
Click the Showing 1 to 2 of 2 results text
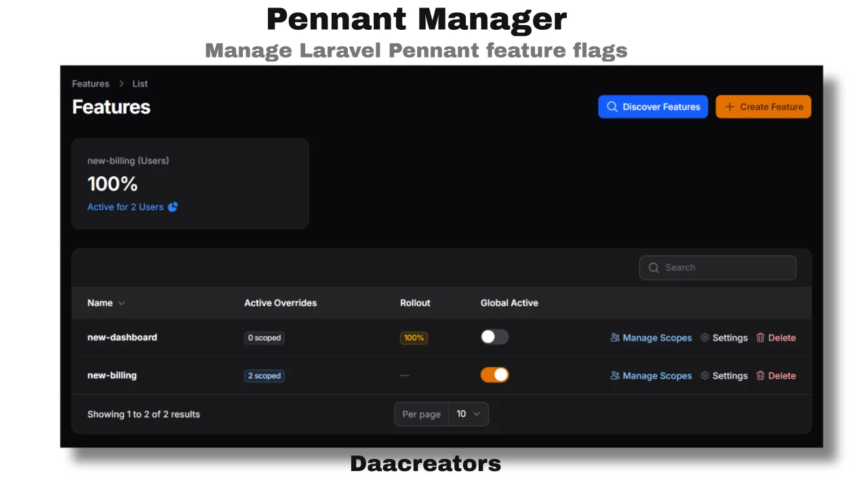coord(144,414)
